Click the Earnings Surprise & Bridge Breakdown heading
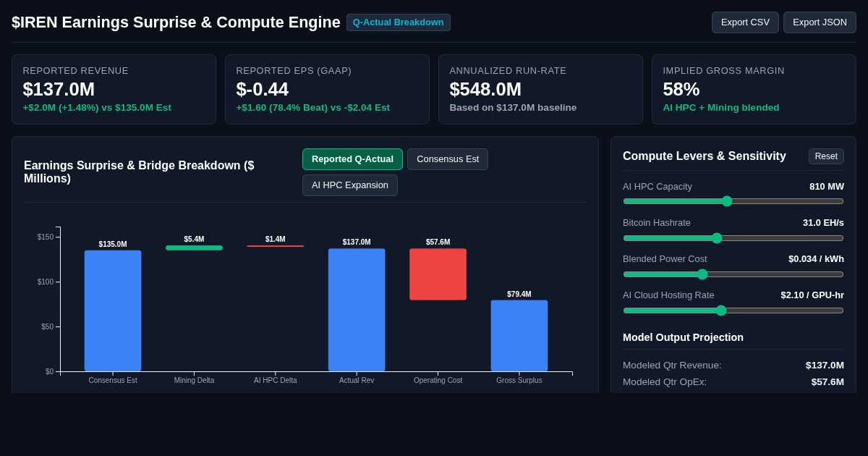This screenshot has height=456, width=868. pos(139,172)
